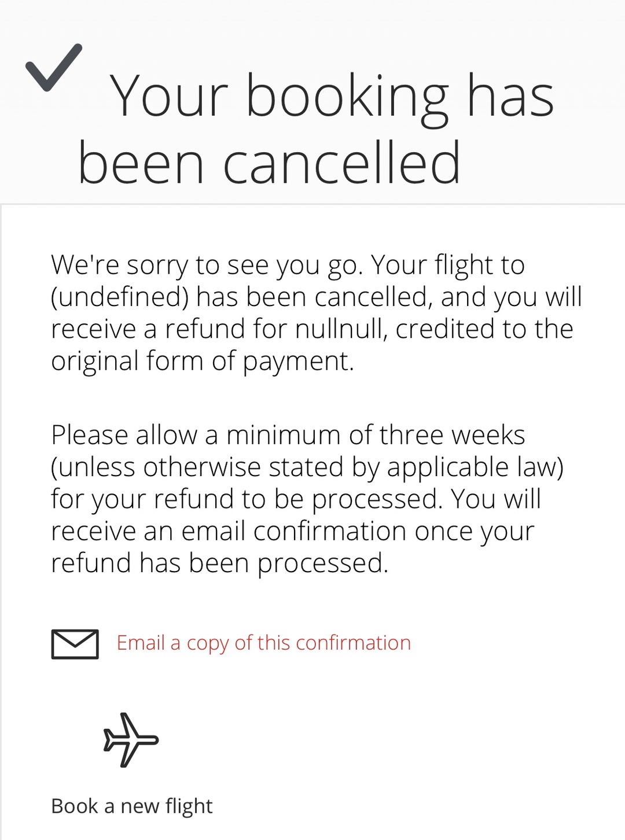The image size is (625, 840).
Task: Click the words 'three weeks'
Action: [x=452, y=435]
